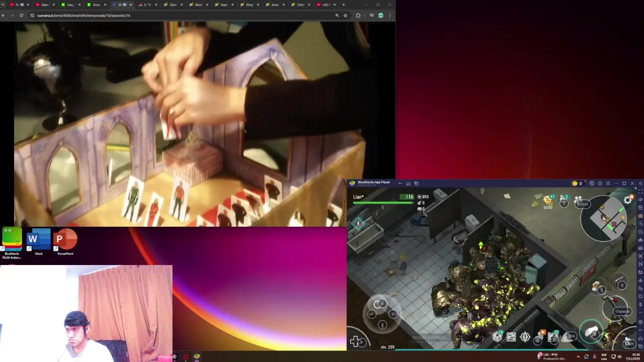The image size is (644, 362).
Task: Open the Word desktop shortcut
Action: click(39, 242)
